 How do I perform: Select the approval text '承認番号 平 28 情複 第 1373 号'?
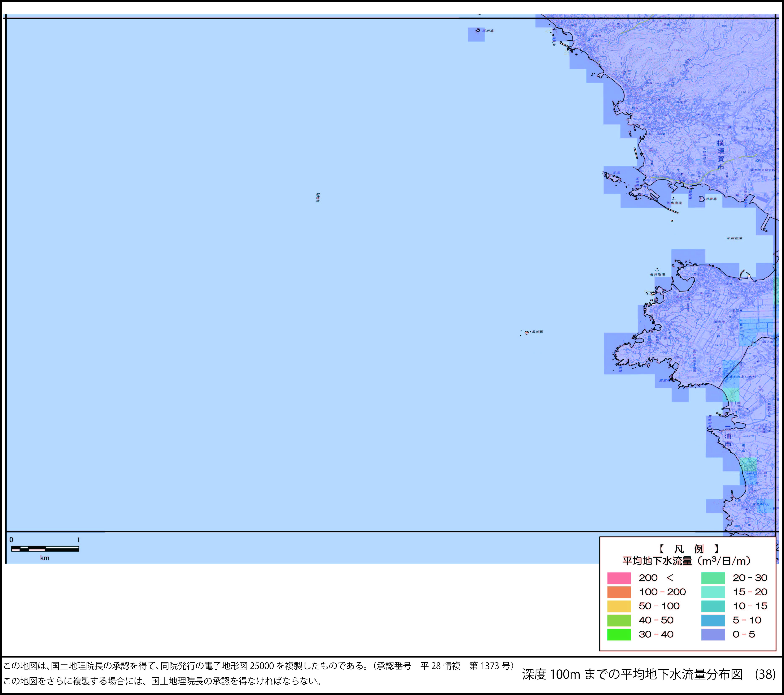click(443, 666)
